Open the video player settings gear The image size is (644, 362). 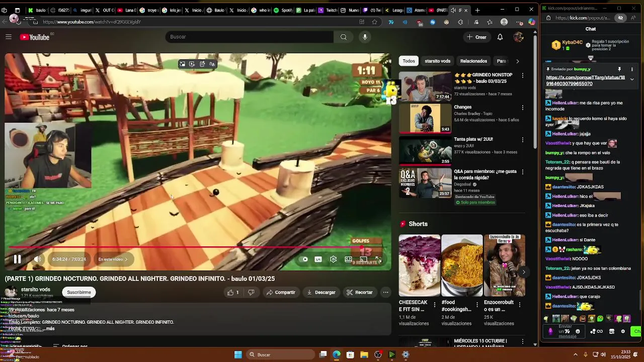click(333, 259)
